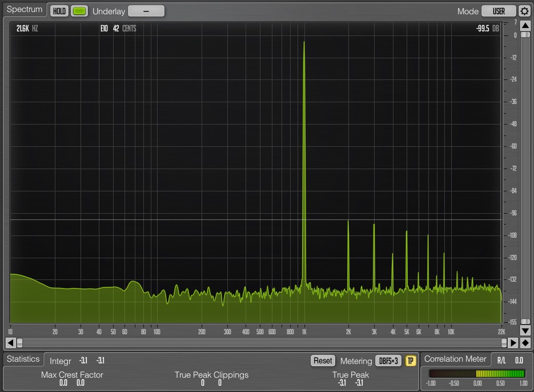Click the vertical scale down arrow
Viewport: 534px width, 392px height.
[x=525, y=330]
